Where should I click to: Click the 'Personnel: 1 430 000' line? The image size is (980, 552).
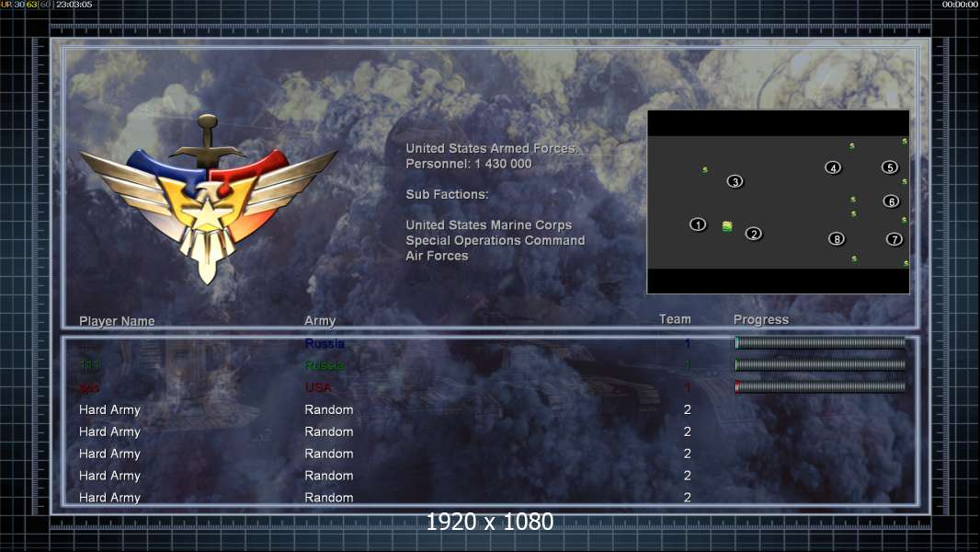[469, 164]
